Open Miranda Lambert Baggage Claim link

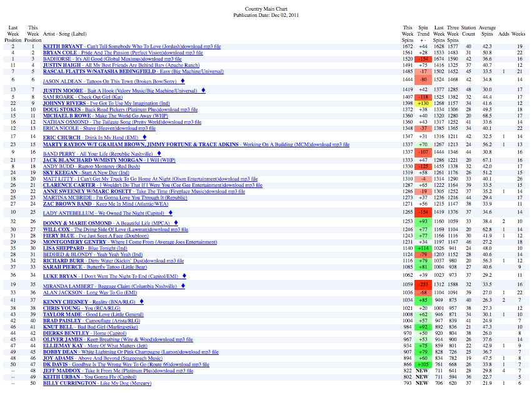coord(110,286)
